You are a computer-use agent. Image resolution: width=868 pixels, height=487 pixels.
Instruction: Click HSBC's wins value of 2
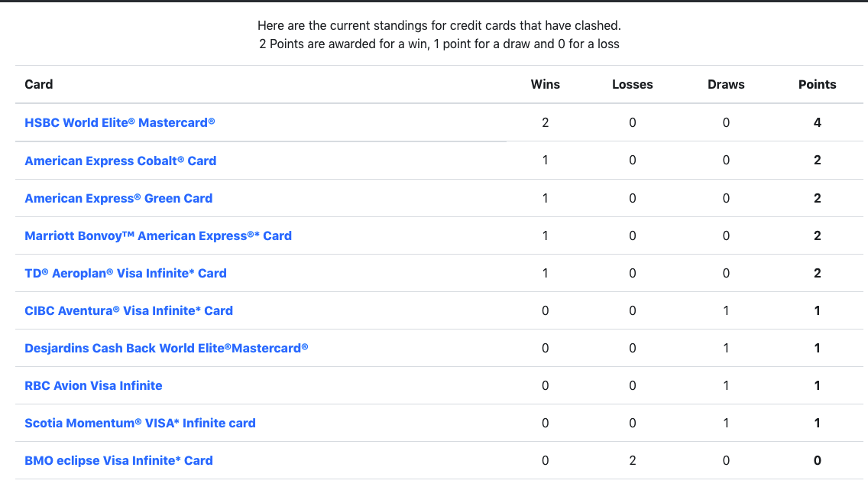[546, 122]
